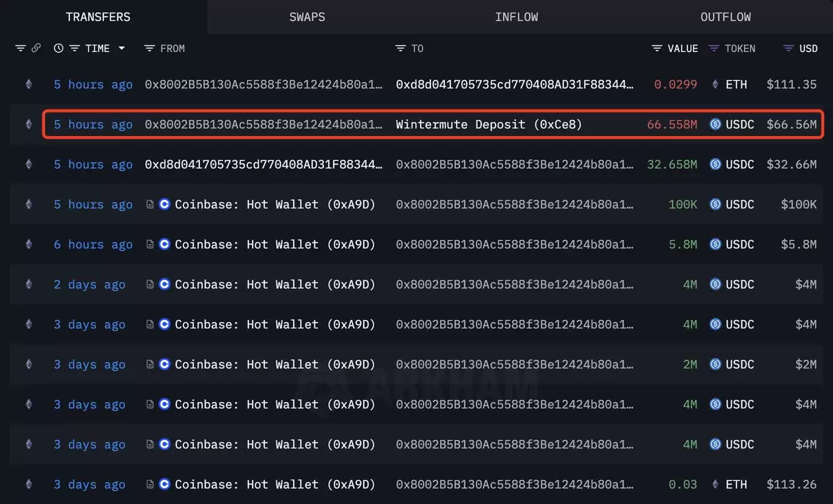Click the USDC token icon in the 5.8M row
The width and height of the screenshot is (833, 504).
pos(716,244)
